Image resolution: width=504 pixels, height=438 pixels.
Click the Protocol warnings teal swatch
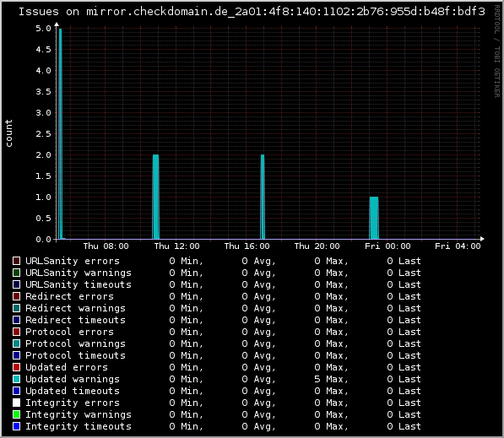pos(16,343)
